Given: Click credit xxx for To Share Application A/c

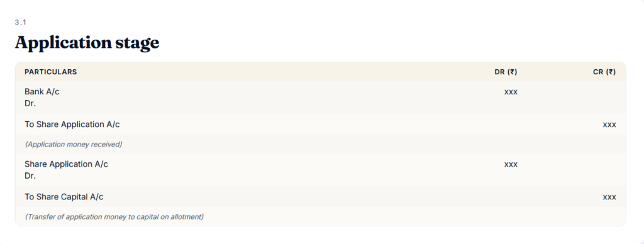Looking at the screenshot, I should pyautogui.click(x=609, y=125).
